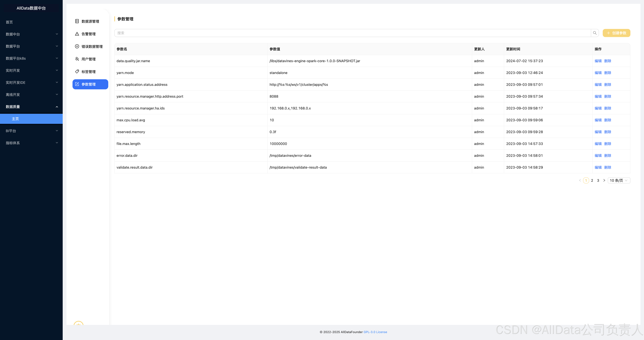The image size is (644, 340).
Task: Open 首页 in the left sidebar
Action: [x=9, y=22]
